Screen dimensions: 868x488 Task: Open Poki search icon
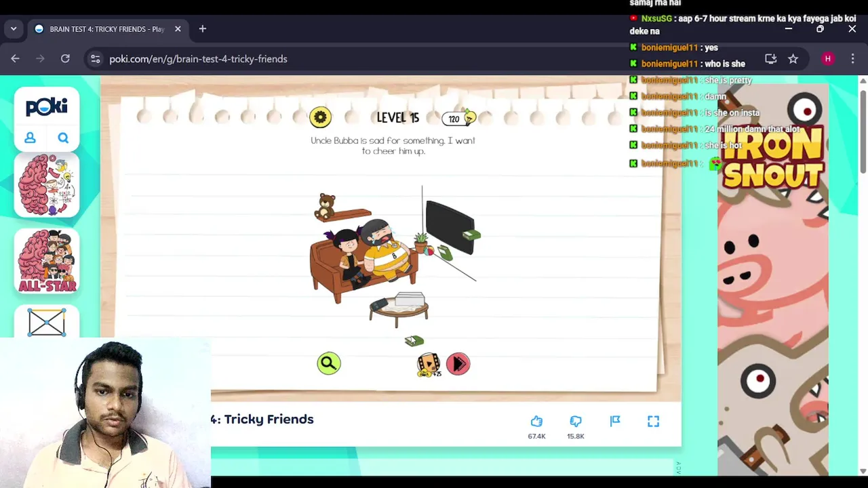tap(63, 138)
